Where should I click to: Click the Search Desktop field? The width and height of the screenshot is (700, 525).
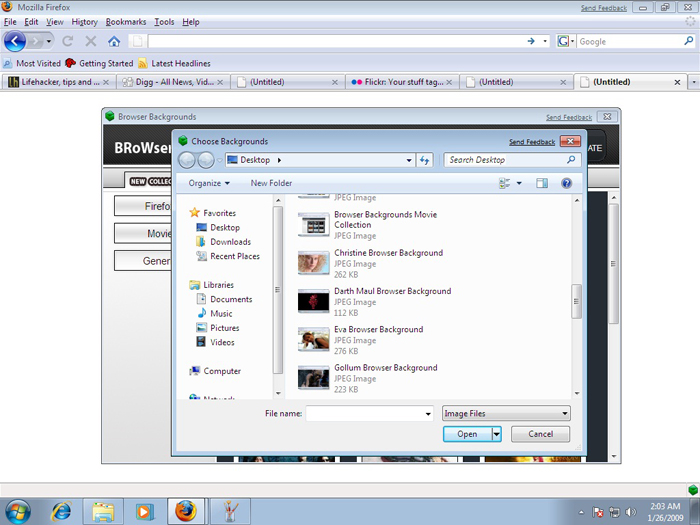[505, 160]
